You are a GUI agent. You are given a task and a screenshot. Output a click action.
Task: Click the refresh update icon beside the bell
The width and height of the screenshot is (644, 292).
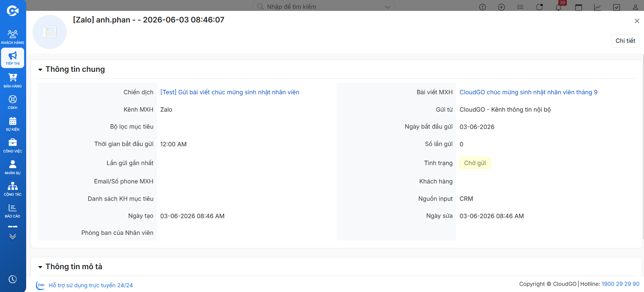click(x=539, y=7)
